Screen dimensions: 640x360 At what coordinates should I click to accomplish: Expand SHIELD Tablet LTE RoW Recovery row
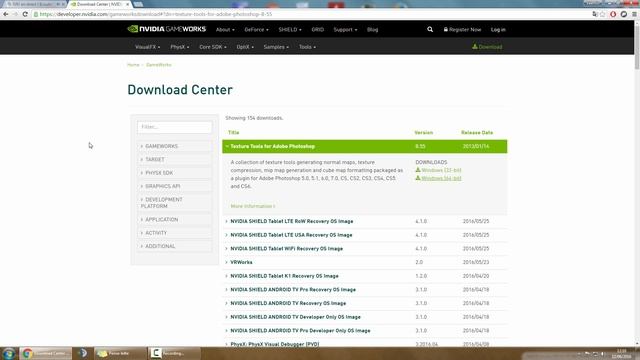coord(364,221)
